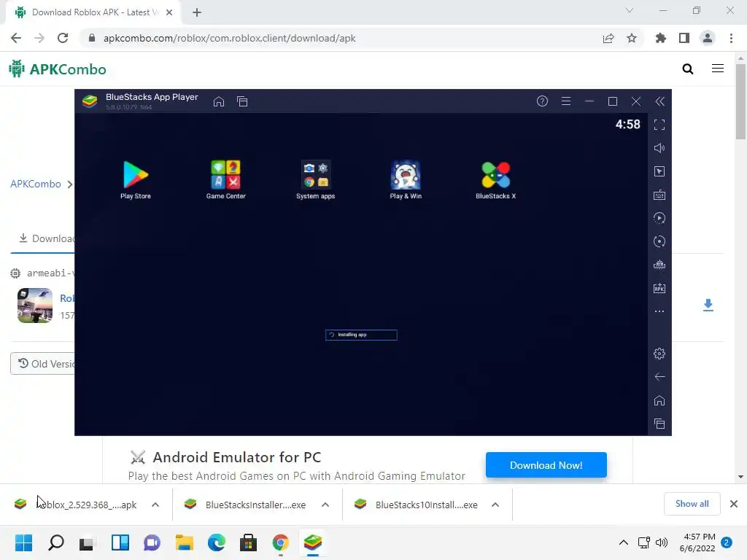
Task: Open BlueStacks settings gear
Action: coord(659,354)
